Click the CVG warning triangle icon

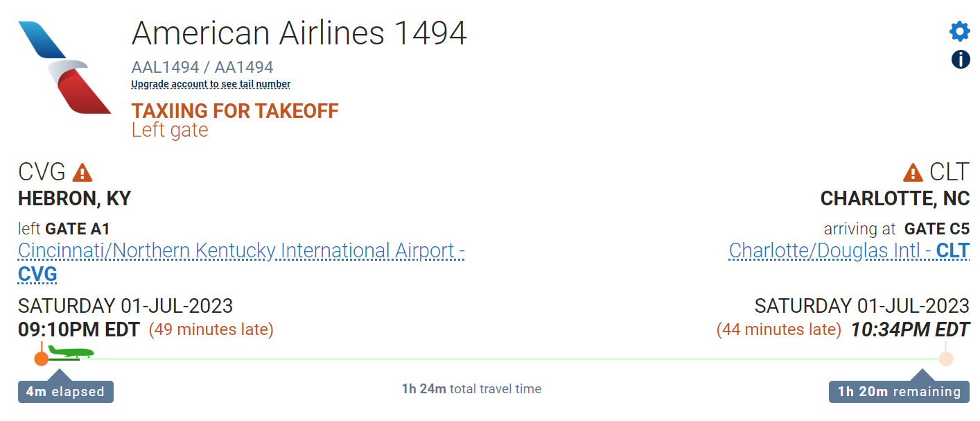82,172
